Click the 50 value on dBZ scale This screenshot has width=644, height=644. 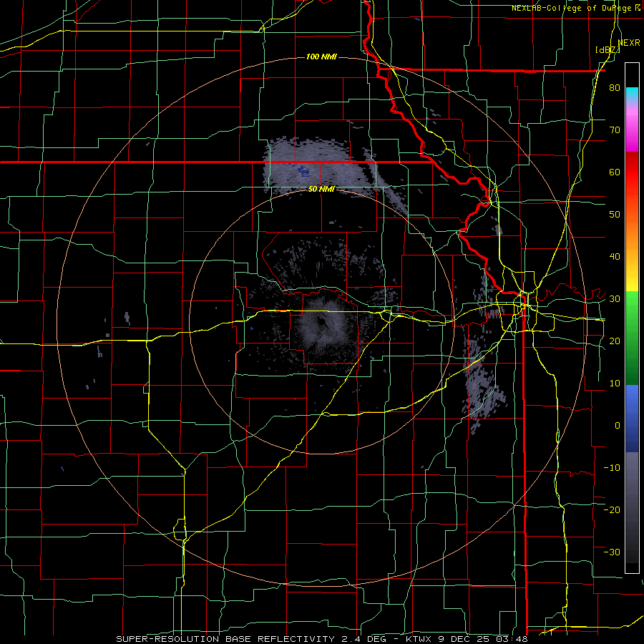tap(615, 215)
